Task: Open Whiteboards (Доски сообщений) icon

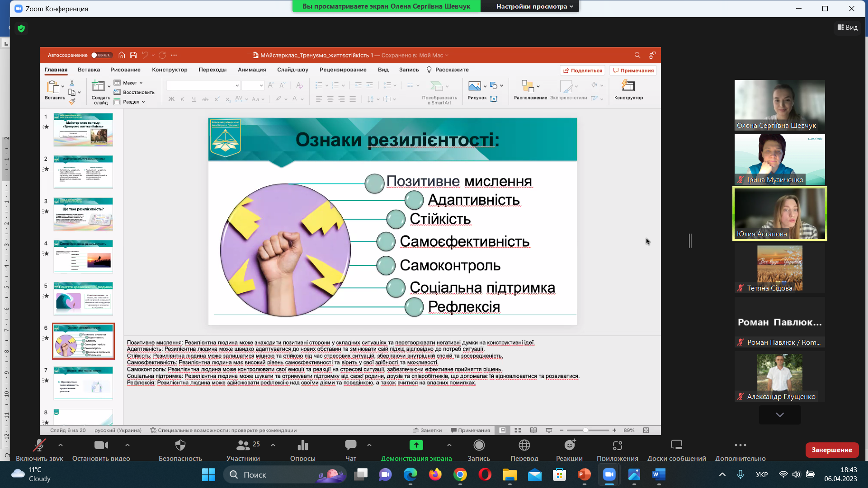Action: pyautogui.click(x=676, y=446)
